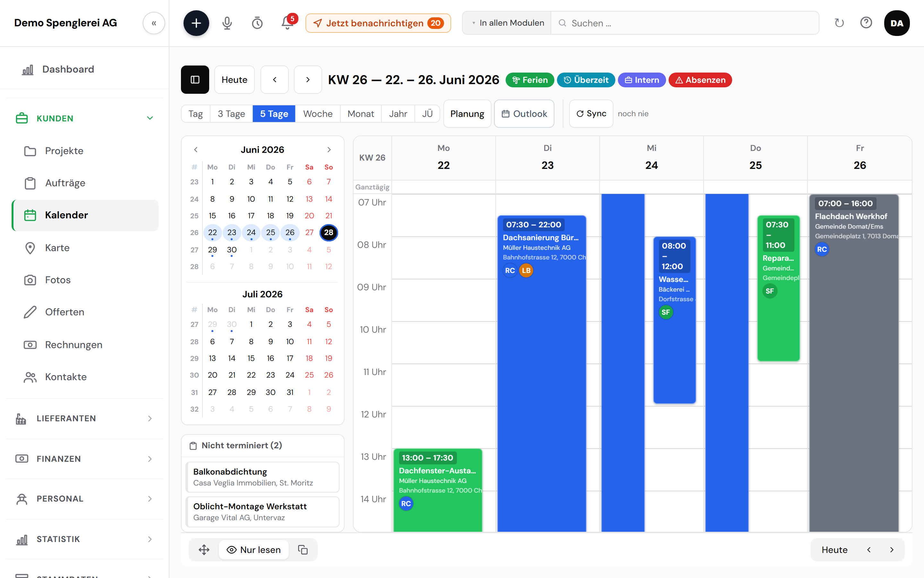Click the Outlook button
Screen dimensions: 924x578
pos(524,114)
